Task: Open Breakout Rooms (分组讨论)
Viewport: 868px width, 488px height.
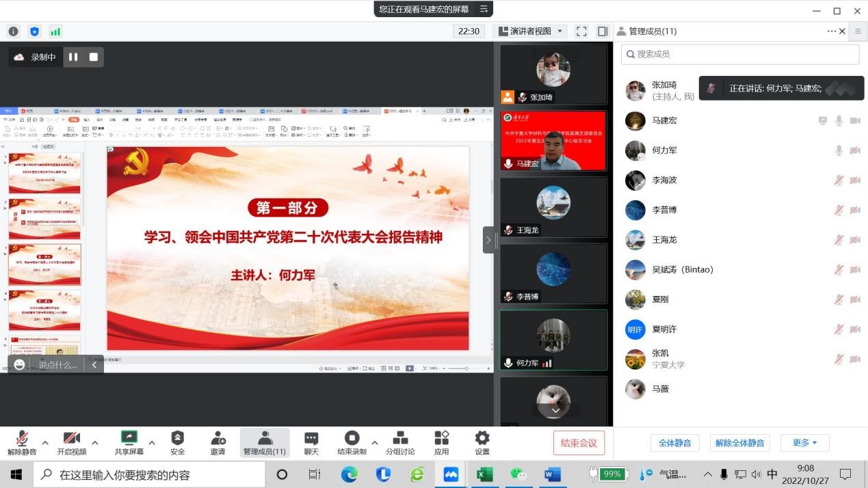Action: coord(400,442)
